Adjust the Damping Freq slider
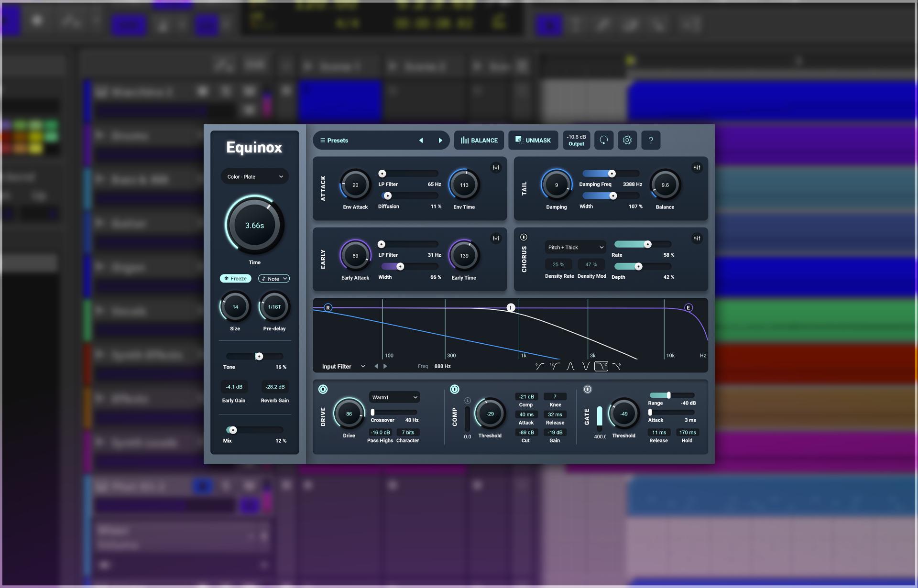Image resolution: width=918 pixels, height=588 pixels. pyautogui.click(x=611, y=173)
